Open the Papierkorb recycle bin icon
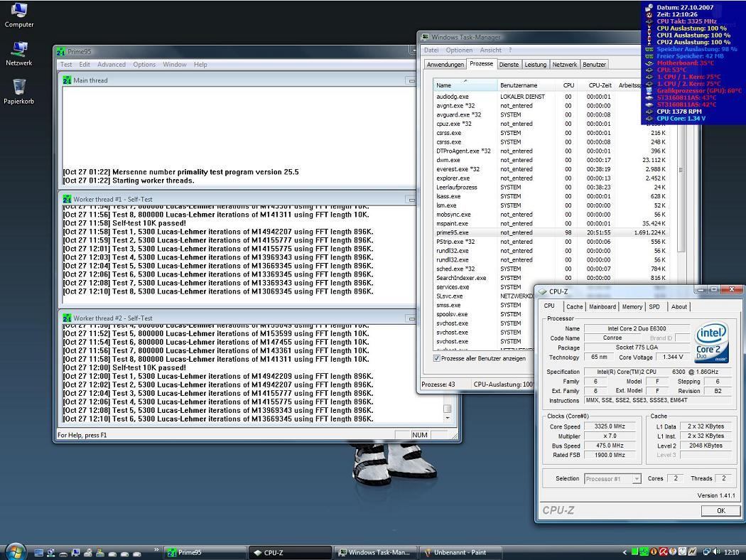Viewport: 746px width, 560px height. click(19, 92)
